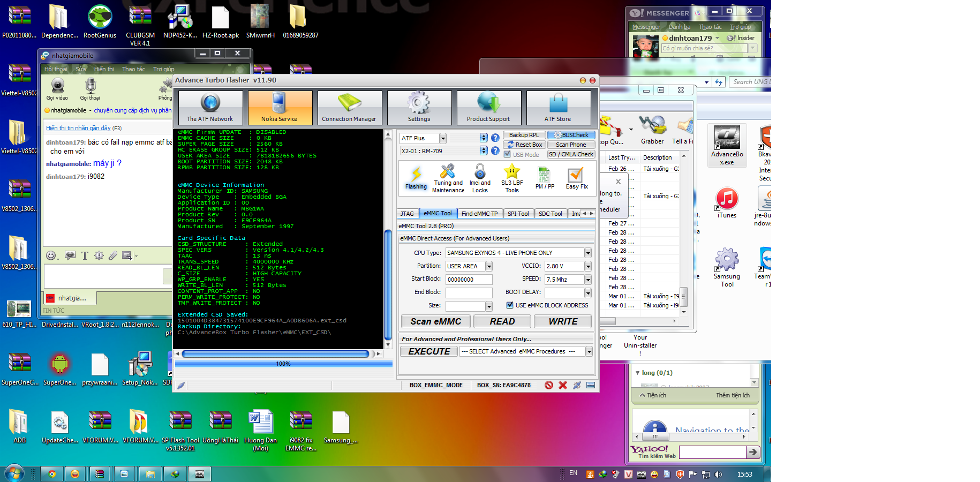Click help icon beside X2-01 model row
The width and height of the screenshot is (980, 482).
495,151
